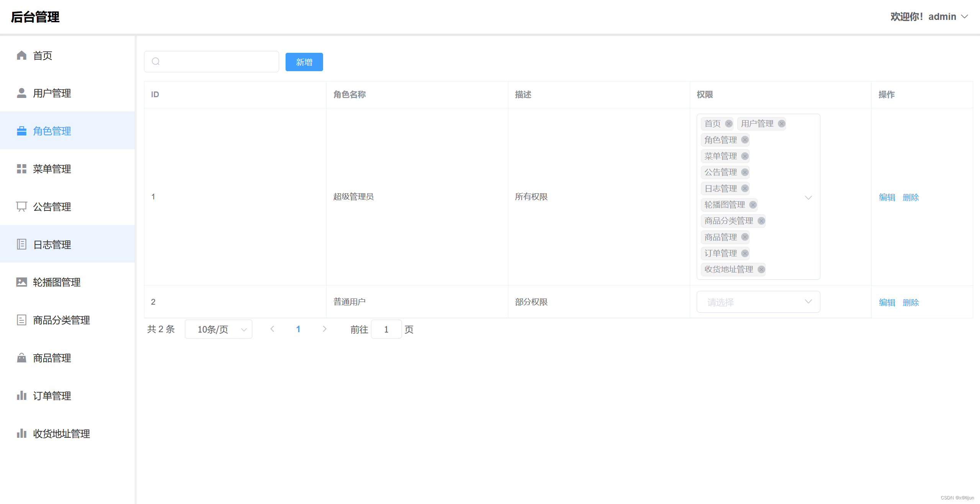Viewport: 980px width, 504px height.
Task: Open 轮播图管理 in the sidebar
Action: 67,282
